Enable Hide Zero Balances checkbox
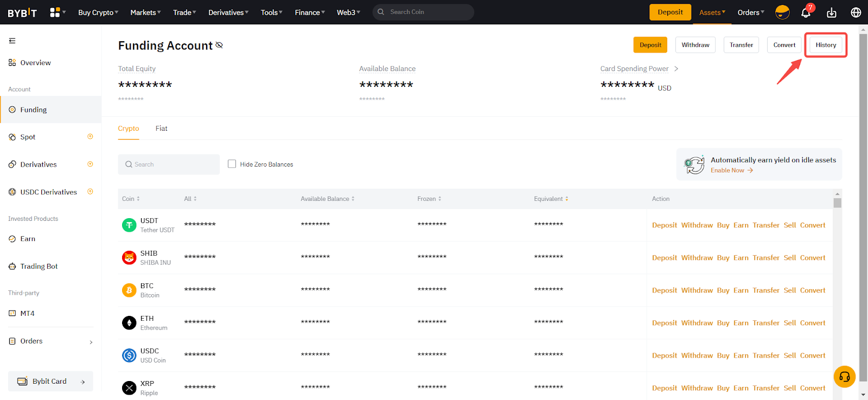The height and width of the screenshot is (400, 868). coord(232,164)
